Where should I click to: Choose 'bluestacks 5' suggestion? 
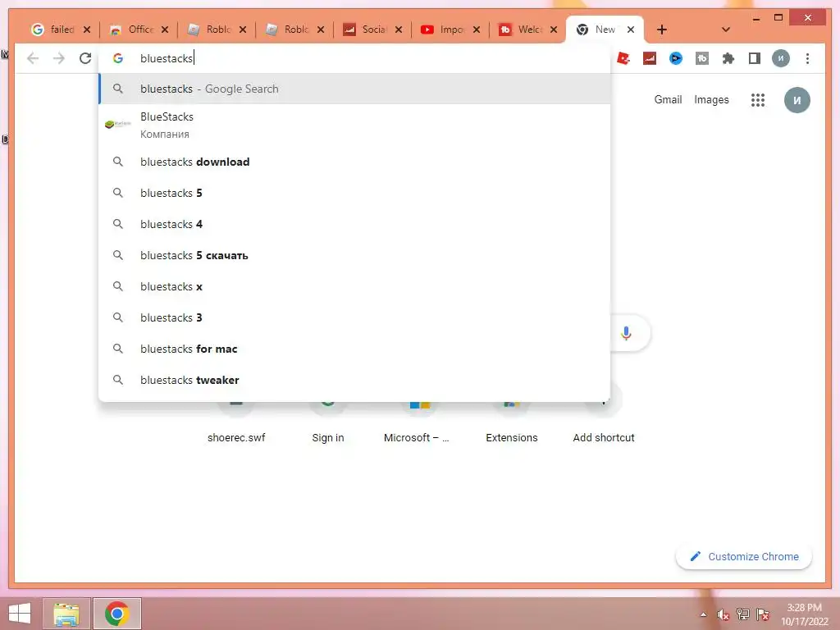(354, 193)
